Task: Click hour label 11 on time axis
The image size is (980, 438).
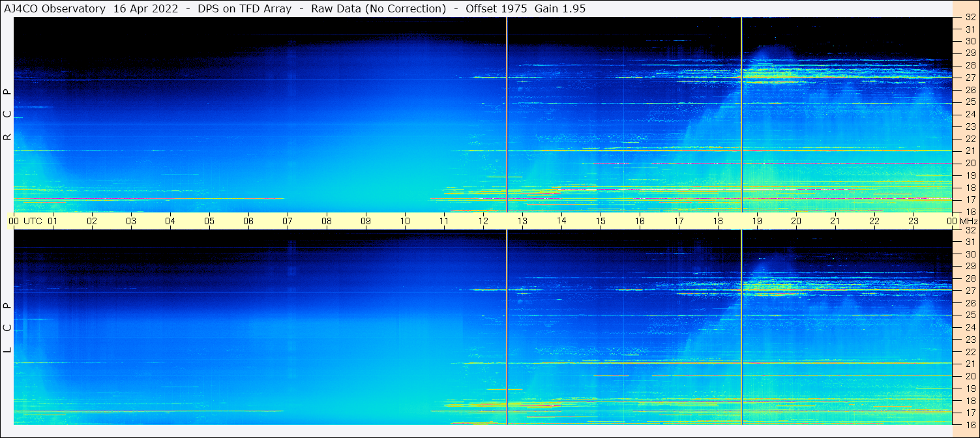Action: click(x=444, y=221)
